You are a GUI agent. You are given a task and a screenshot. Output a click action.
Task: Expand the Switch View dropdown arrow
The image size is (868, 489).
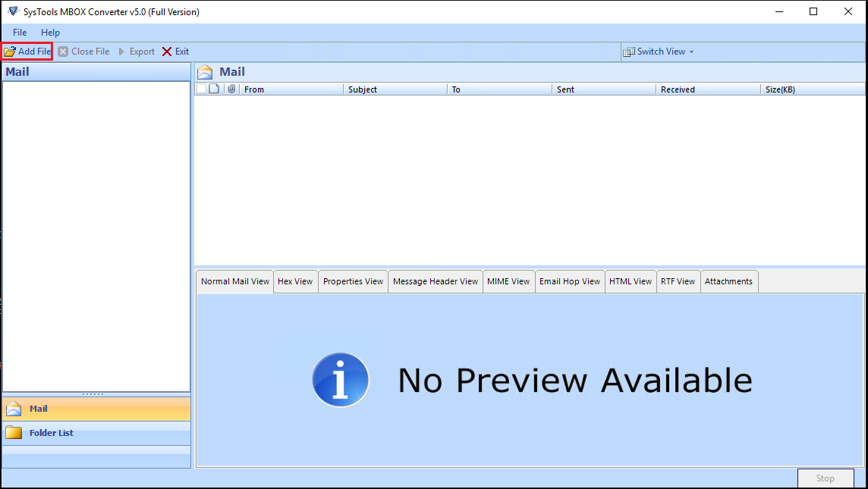pos(691,52)
